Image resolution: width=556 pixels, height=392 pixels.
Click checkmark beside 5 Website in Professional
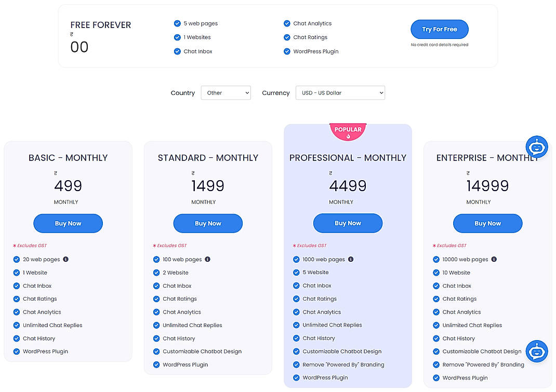[296, 272]
